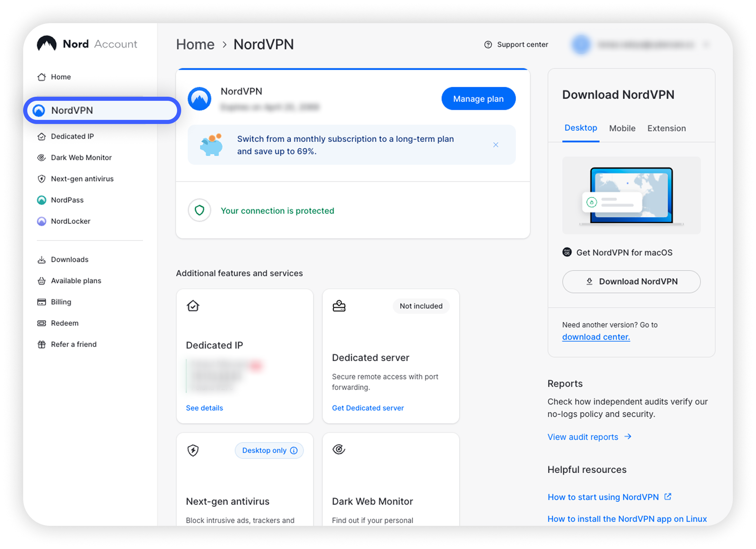The height and width of the screenshot is (549, 756).
Task: Click 'Your connection is protected' text
Action: (x=278, y=211)
